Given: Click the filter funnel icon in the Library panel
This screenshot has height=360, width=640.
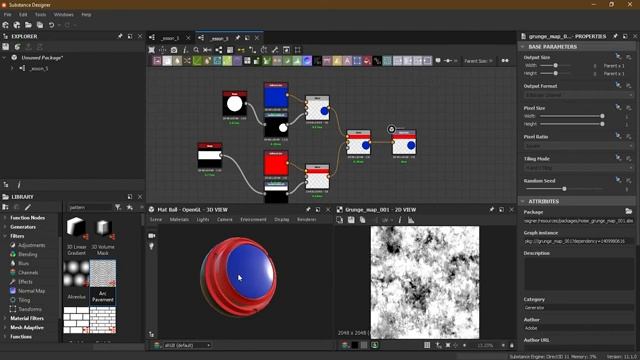Looking at the screenshot, I should click(118, 207).
